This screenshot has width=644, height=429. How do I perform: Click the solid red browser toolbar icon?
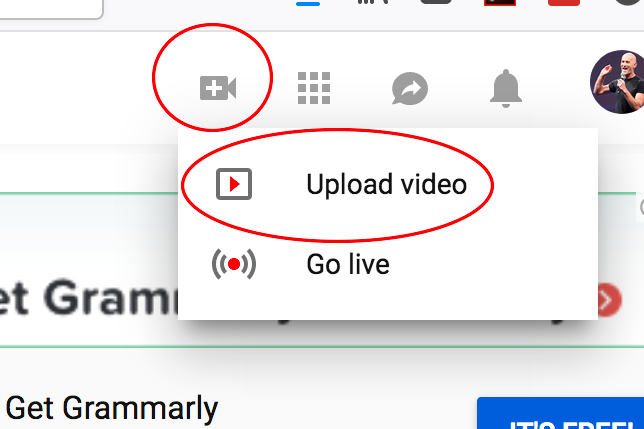[x=564, y=2]
